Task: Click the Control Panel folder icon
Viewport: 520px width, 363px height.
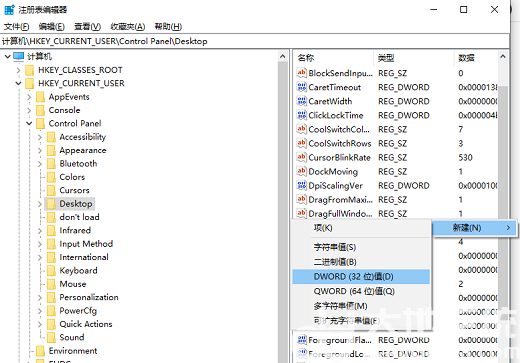Action: pos(40,124)
